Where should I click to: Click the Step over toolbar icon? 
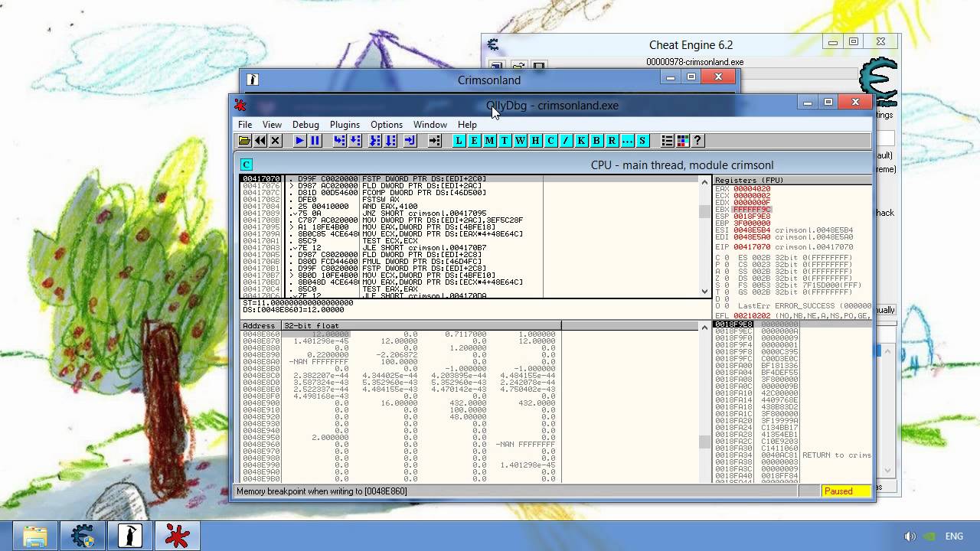(355, 141)
